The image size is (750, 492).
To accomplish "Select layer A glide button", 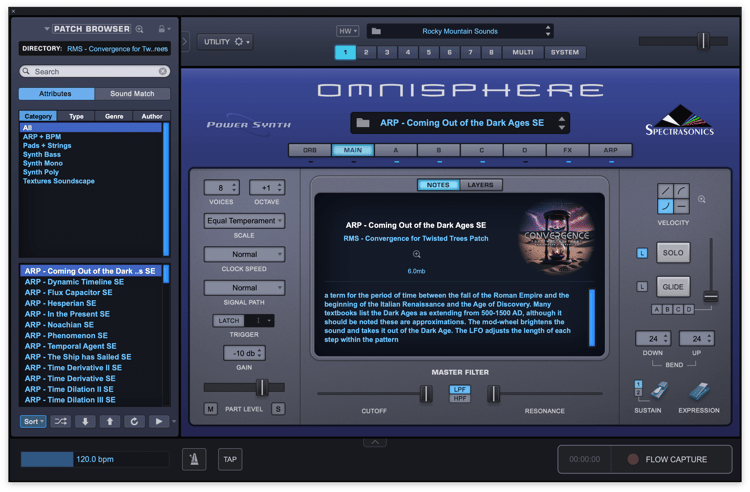I will tap(657, 309).
